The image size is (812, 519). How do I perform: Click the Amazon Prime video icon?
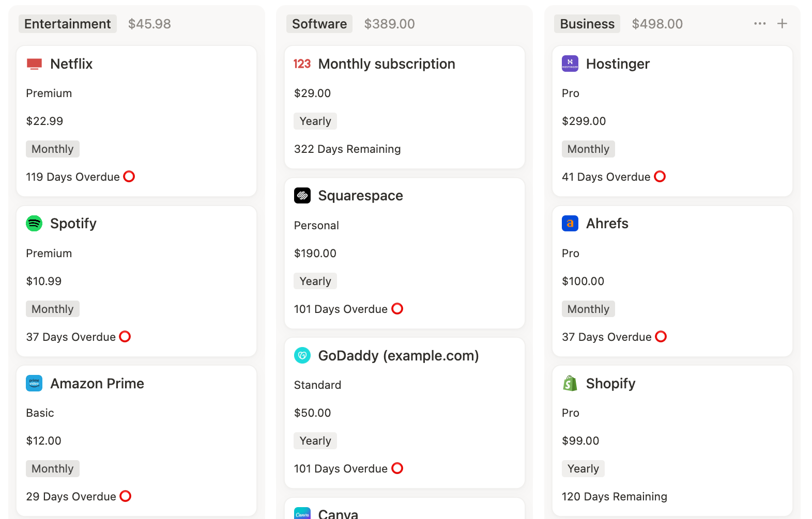coord(34,383)
